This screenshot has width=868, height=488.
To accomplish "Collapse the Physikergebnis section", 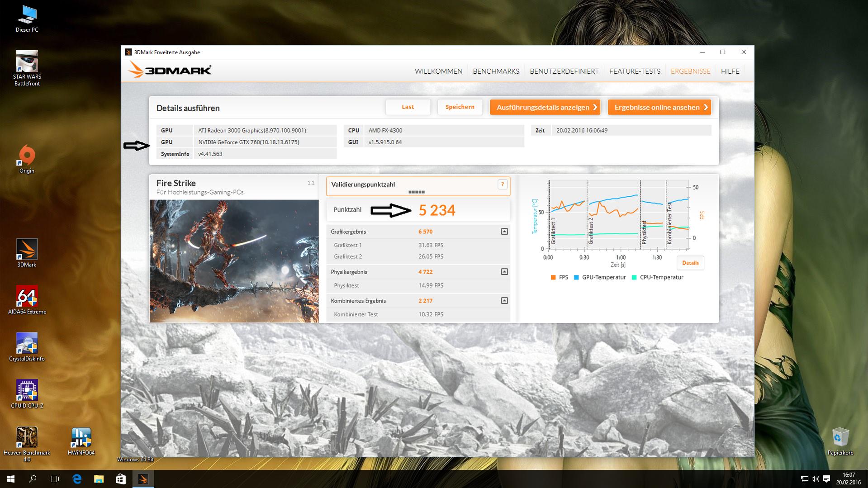I will (x=504, y=272).
